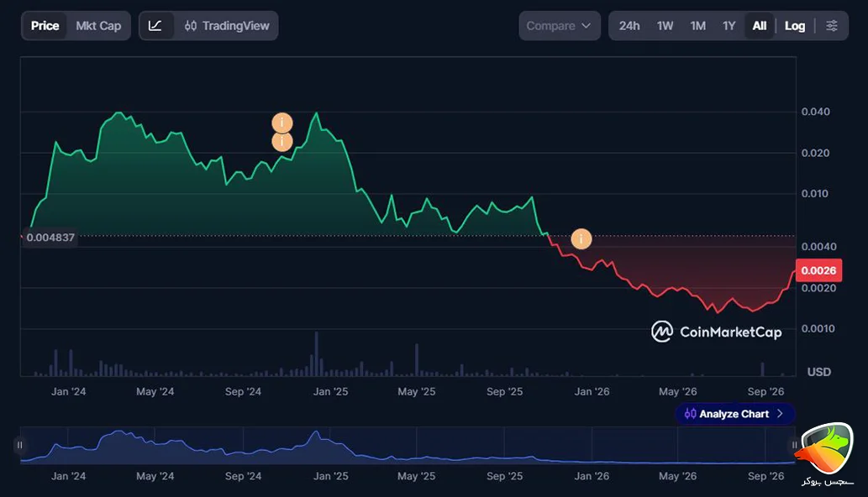Switch to the Mkt Cap tab

point(98,26)
